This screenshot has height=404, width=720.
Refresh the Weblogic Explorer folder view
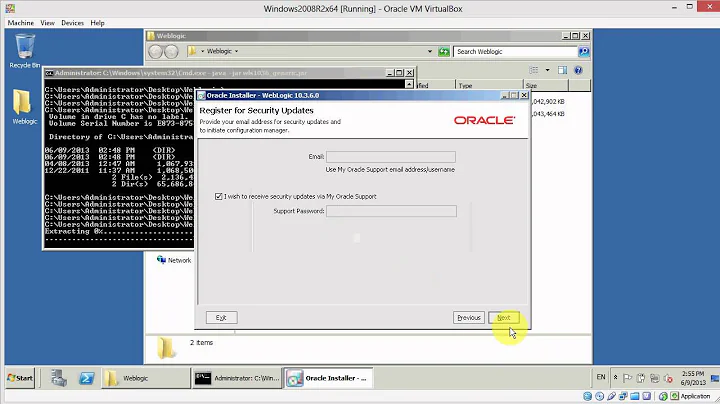click(444, 51)
